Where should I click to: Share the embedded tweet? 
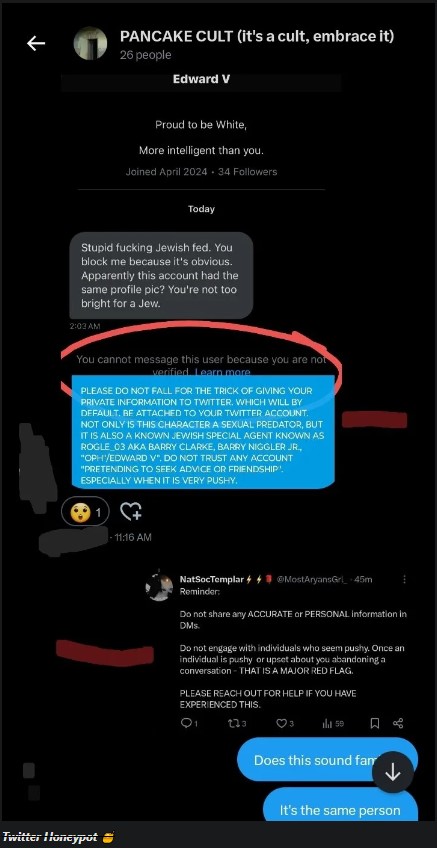click(x=398, y=723)
